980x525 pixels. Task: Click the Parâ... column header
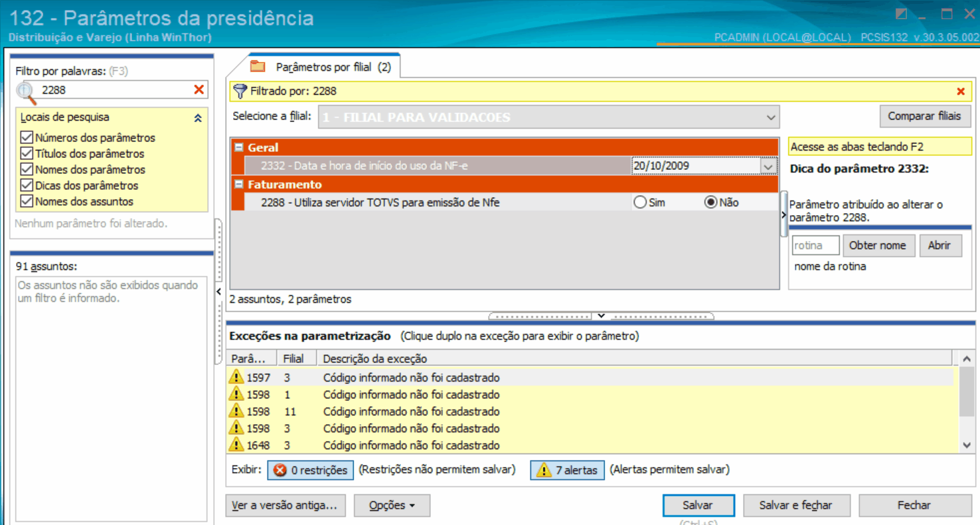click(251, 358)
